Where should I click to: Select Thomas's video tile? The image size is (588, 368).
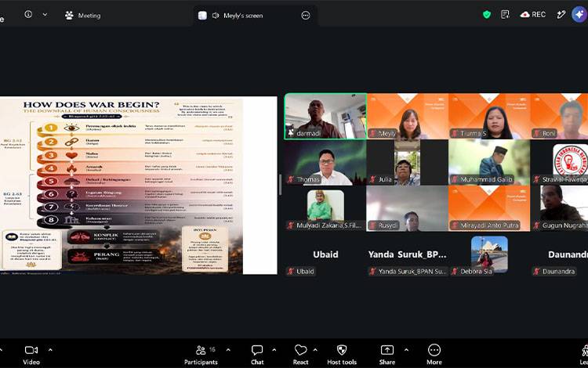point(325,163)
